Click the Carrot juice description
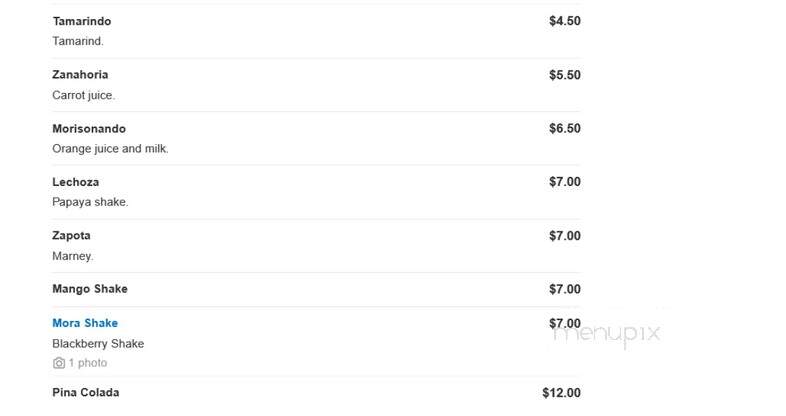 (84, 95)
